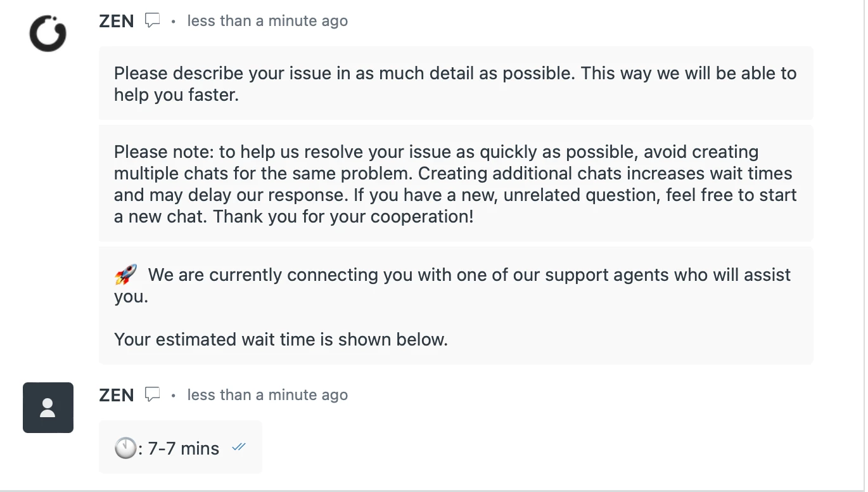
Task: Select the 'Please describe your issue' message bubble
Action: 456,83
